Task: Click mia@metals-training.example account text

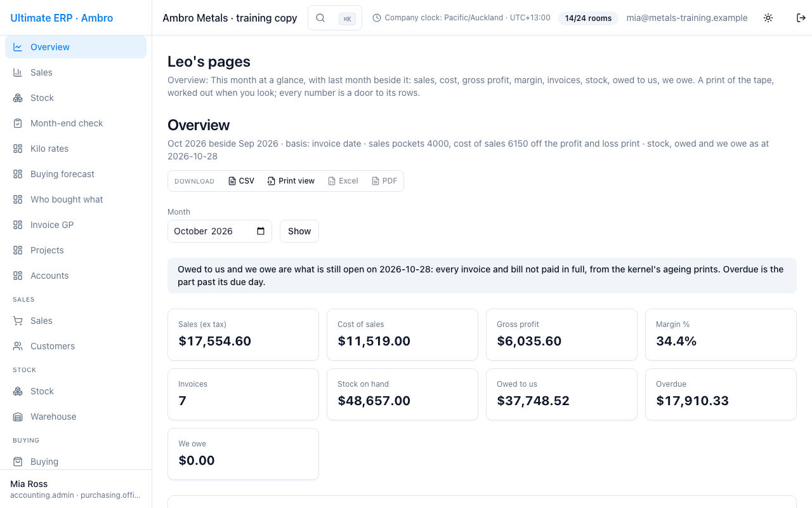Action: [687, 18]
